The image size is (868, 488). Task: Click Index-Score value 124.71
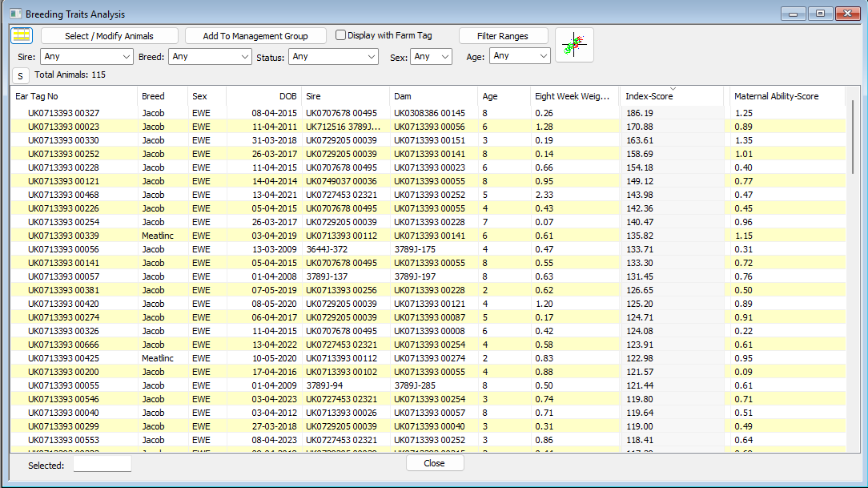tap(639, 317)
